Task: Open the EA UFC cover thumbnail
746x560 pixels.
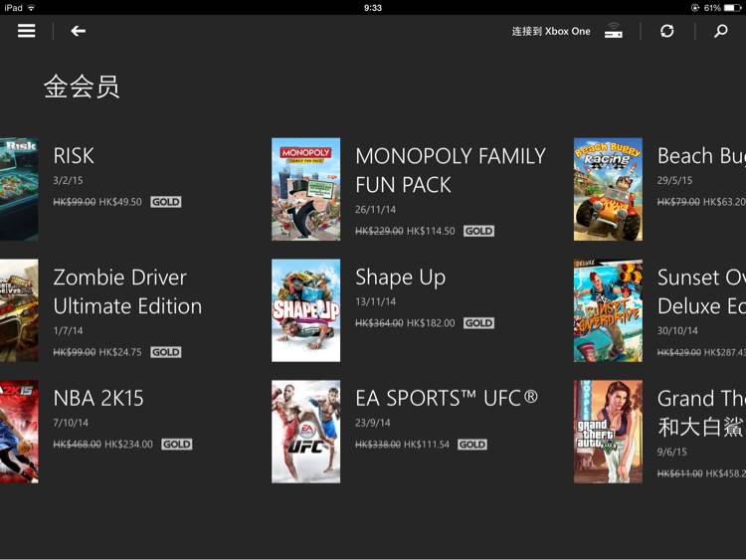Action: [x=306, y=432]
